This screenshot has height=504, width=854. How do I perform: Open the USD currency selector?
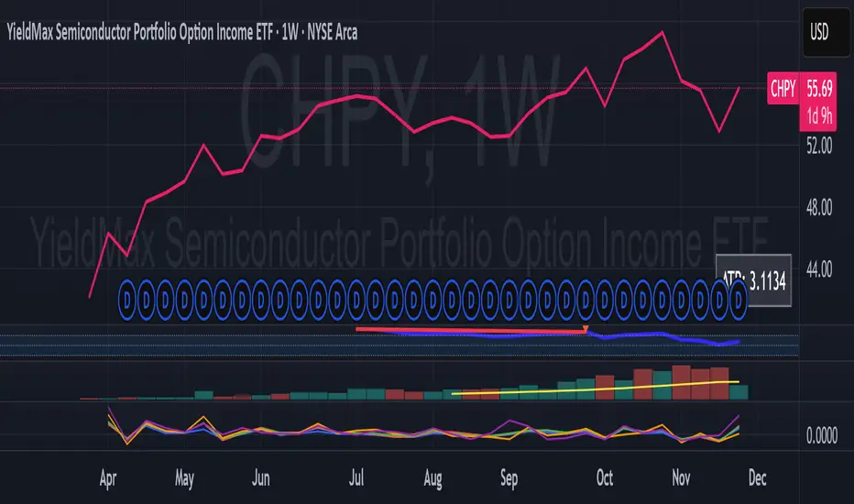coord(820,32)
